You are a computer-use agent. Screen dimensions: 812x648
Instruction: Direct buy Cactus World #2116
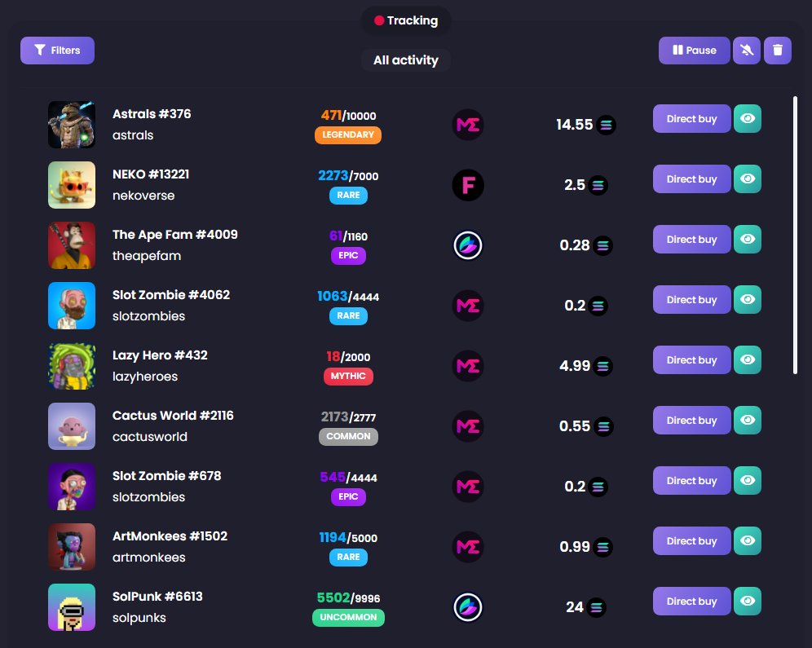(x=691, y=421)
